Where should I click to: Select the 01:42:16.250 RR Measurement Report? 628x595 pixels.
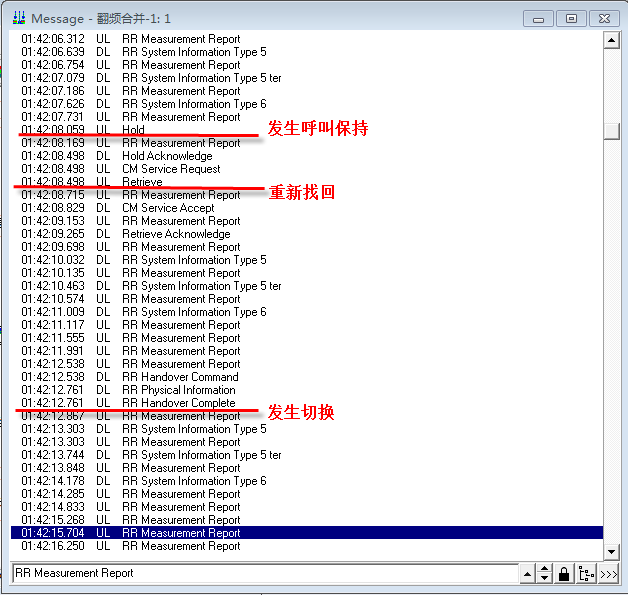click(x=307, y=546)
